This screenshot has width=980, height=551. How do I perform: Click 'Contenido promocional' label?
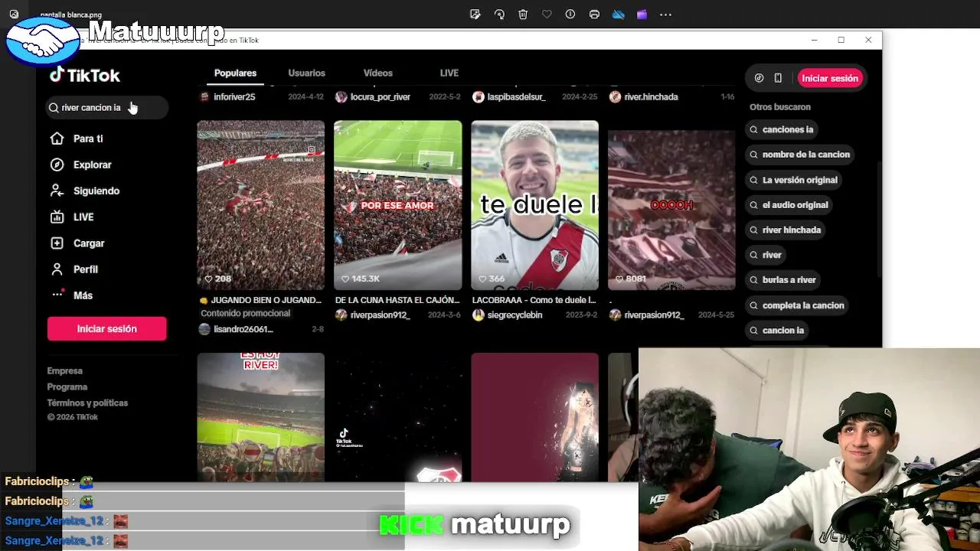245,314
